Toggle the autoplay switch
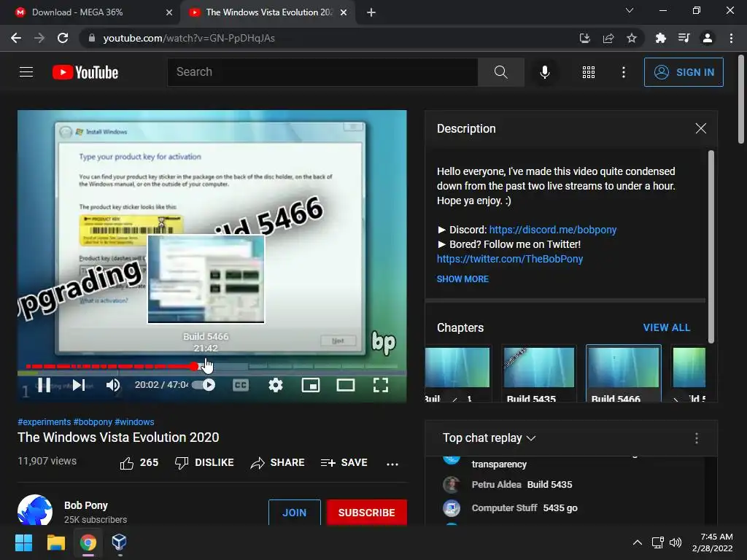Viewport: 747px width, 560px height. point(204,385)
